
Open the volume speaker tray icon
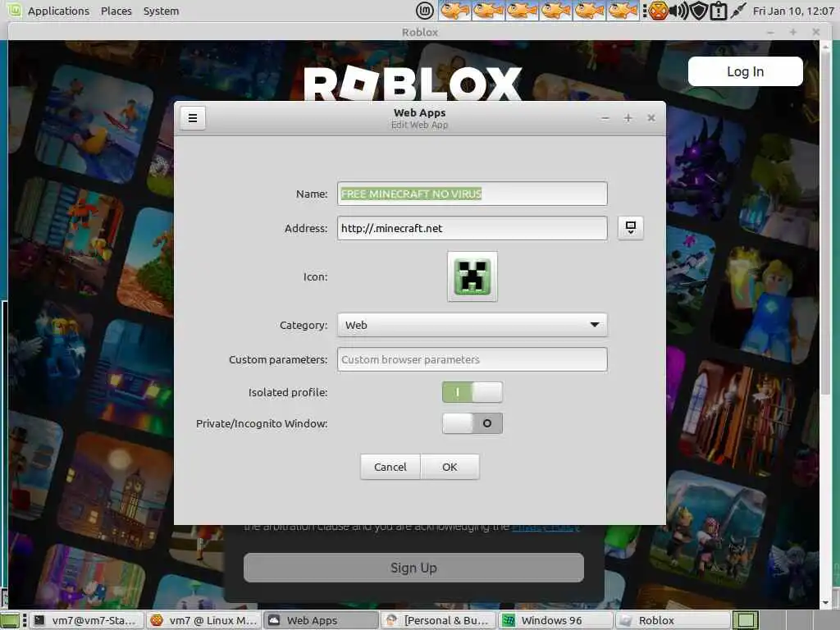point(679,11)
